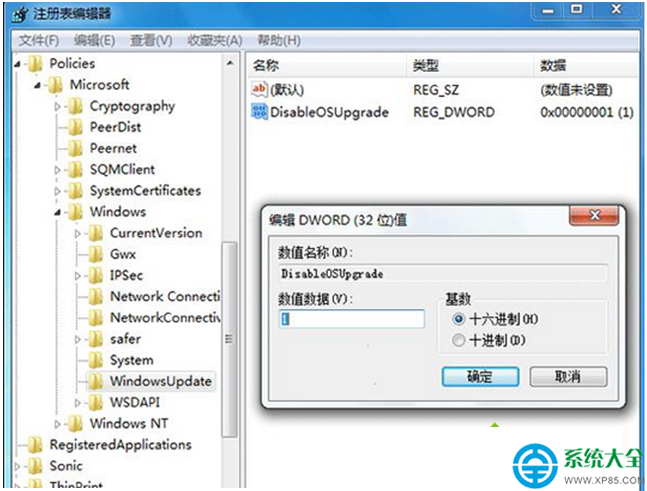This screenshot has width=647, height=491.
Task: Click the tree pane vertical scrollbar thumb
Action: [x=229, y=339]
